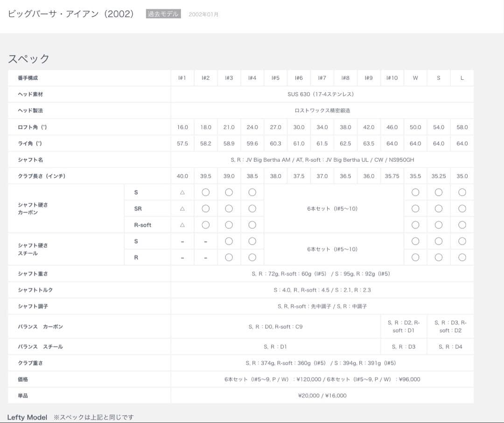The image size is (504, 423).
Task: Click steel 6本セット (I#5〜10) cell
Action: (333, 249)
